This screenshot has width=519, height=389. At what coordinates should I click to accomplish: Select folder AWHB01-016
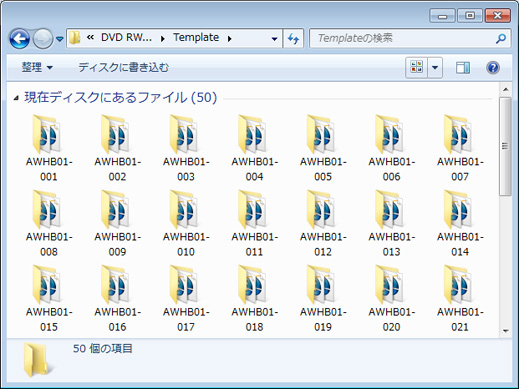pos(117,298)
